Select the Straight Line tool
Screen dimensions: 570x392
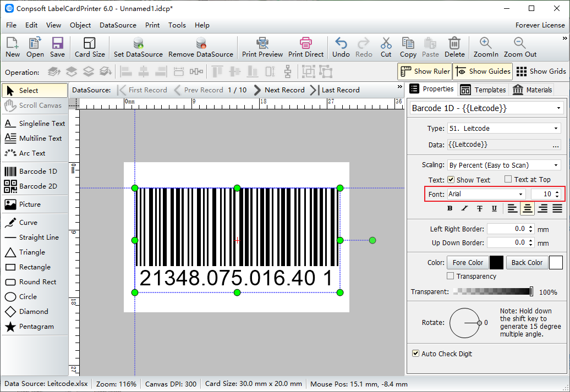pos(35,238)
